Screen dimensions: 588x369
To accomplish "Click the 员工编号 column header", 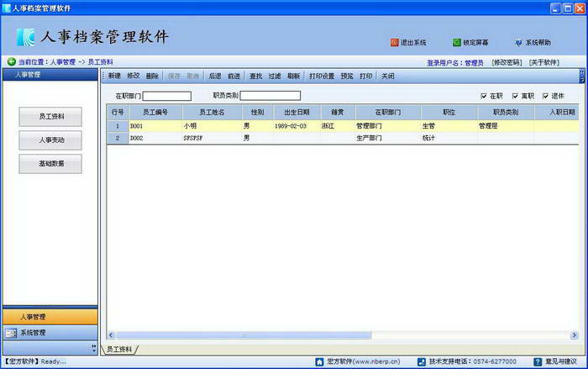I will click(x=155, y=113).
